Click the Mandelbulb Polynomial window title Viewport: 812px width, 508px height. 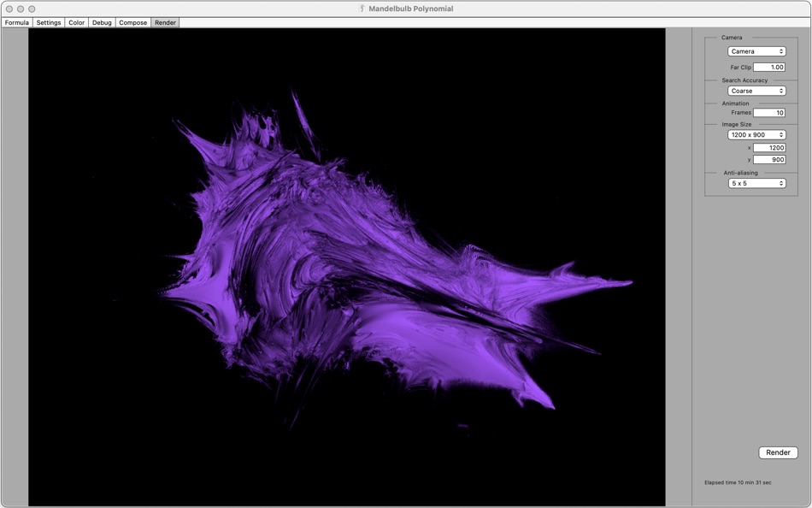[410, 9]
